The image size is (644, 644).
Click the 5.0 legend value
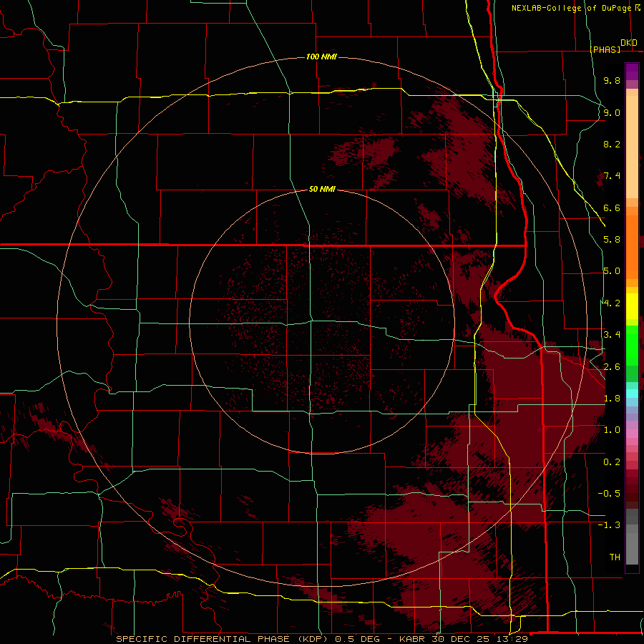[x=612, y=271]
